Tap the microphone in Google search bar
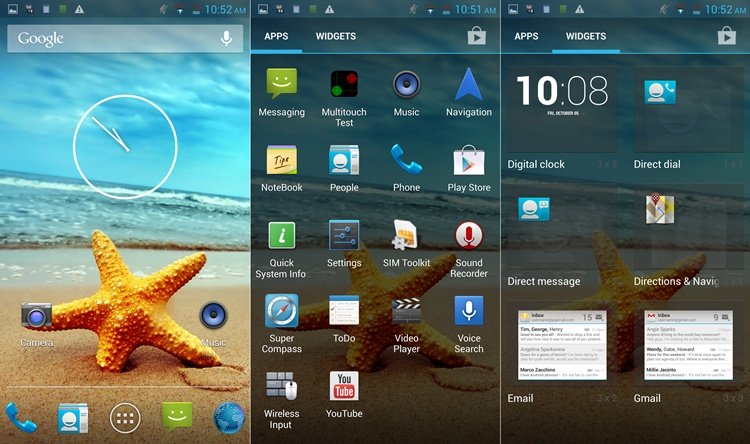The width and height of the screenshot is (750, 444). click(227, 39)
